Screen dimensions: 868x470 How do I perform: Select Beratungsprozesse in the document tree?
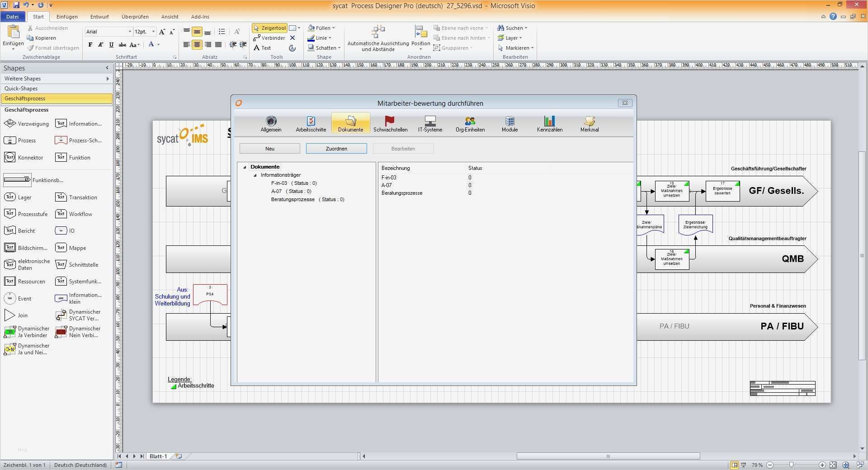click(292, 199)
